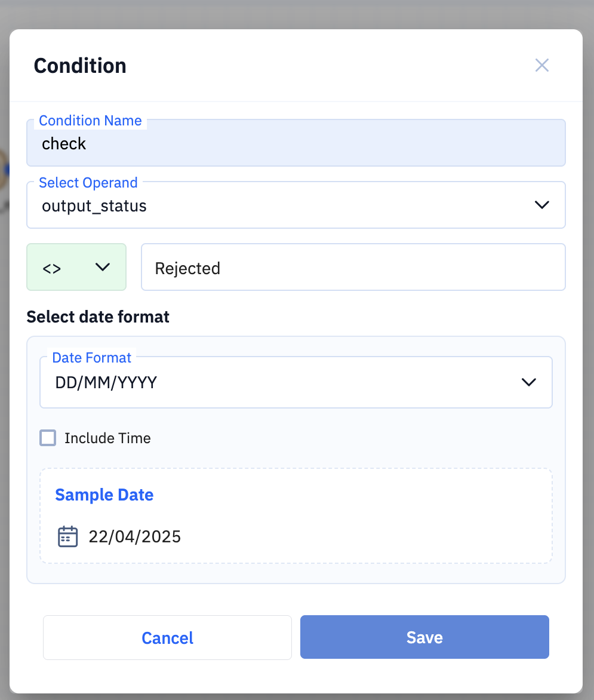Click the Include Time label text
Image resolution: width=594 pixels, height=700 pixels.
tap(107, 438)
